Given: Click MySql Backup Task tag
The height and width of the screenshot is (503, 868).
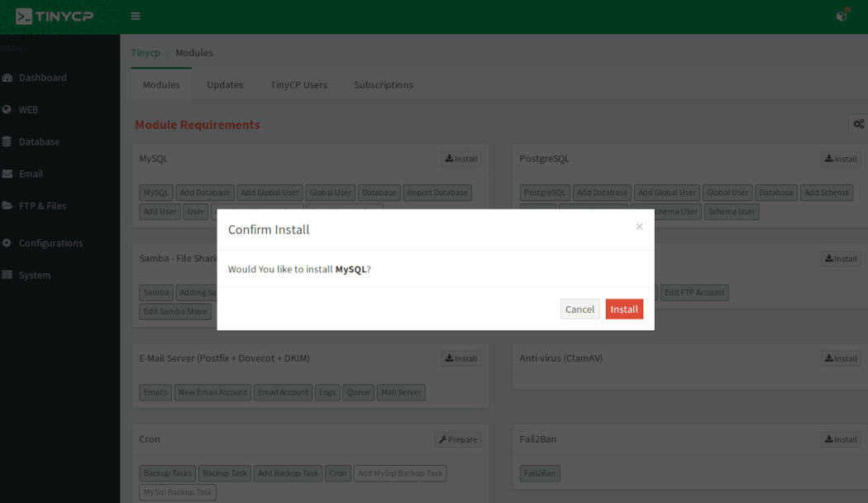Looking at the screenshot, I should pos(178,492).
